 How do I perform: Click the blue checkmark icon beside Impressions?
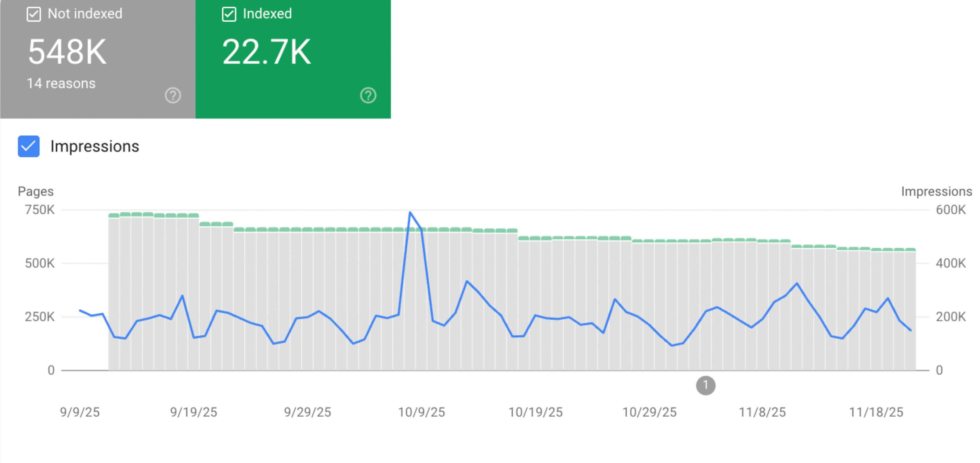[x=28, y=146]
